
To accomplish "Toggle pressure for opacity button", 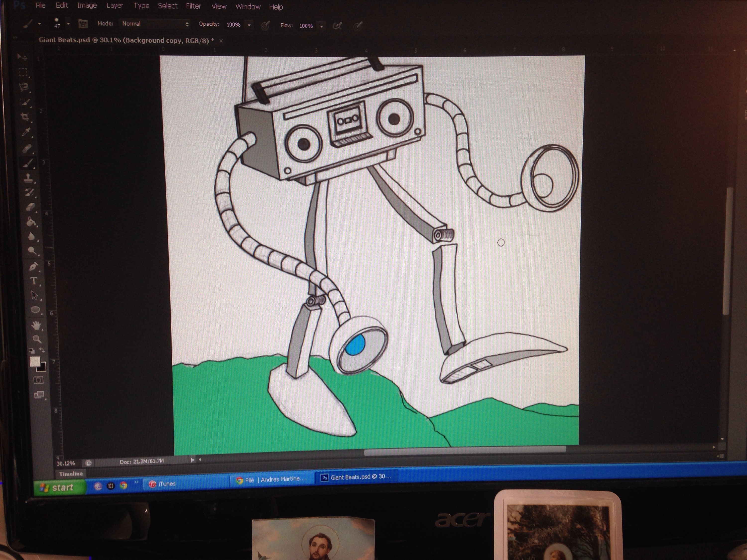I will 265,26.
